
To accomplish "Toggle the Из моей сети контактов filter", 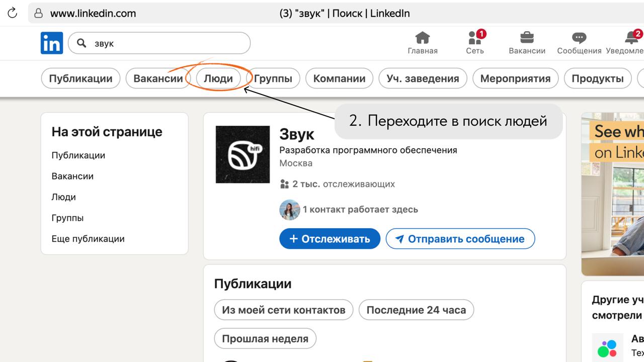I will pos(284,310).
